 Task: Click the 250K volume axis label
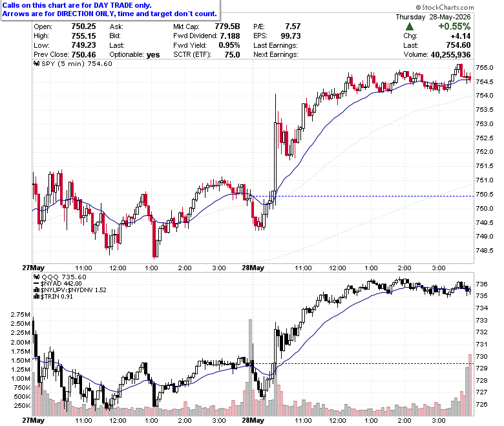pos(22,406)
